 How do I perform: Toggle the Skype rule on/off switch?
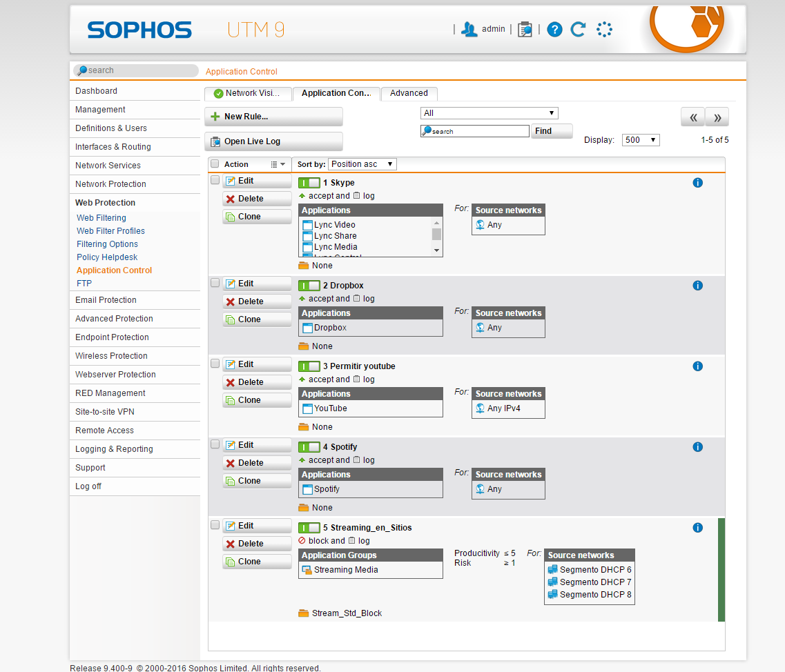point(309,183)
